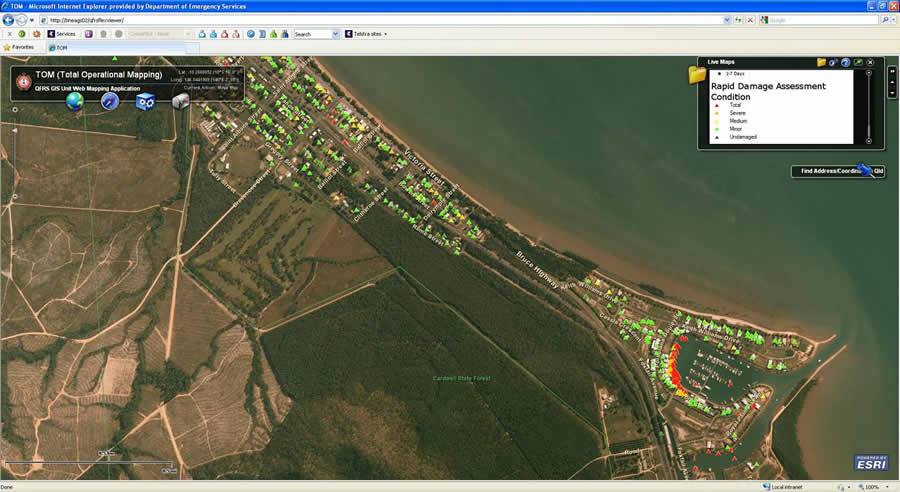
Task: Click into the toolbar Search field
Action: (x=312, y=34)
